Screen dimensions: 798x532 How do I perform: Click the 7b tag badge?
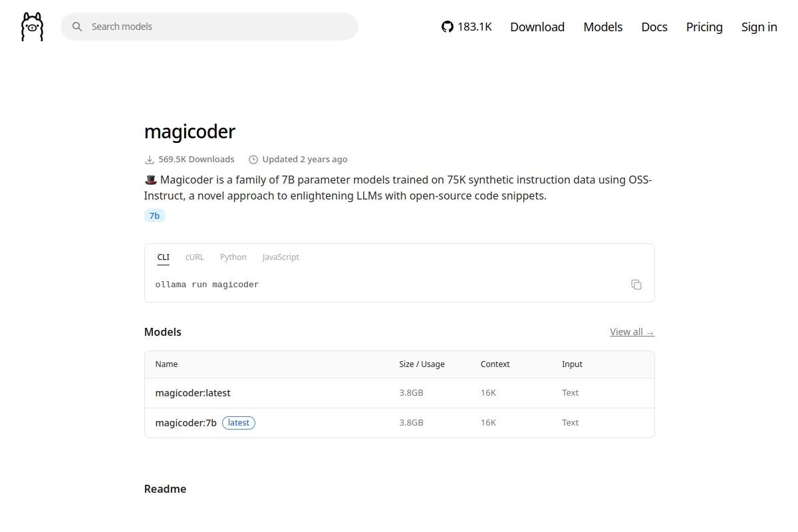tap(154, 215)
